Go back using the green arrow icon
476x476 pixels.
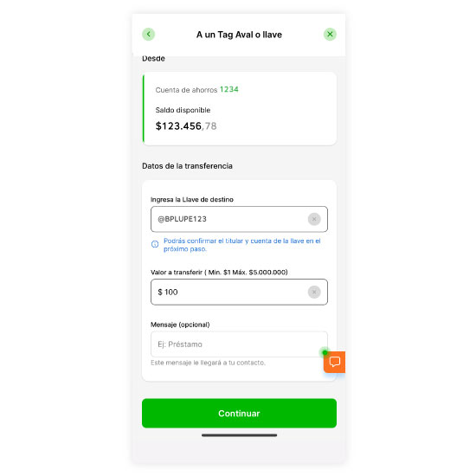point(149,35)
